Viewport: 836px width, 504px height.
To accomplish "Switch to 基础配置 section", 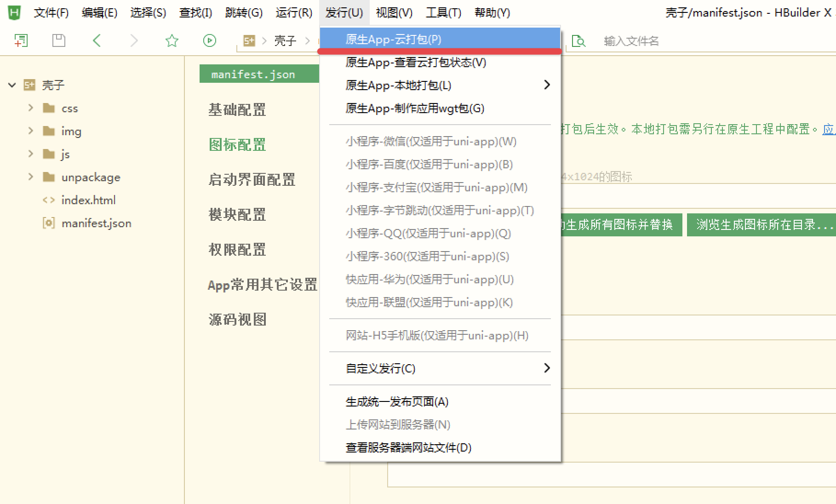I will 237,110.
